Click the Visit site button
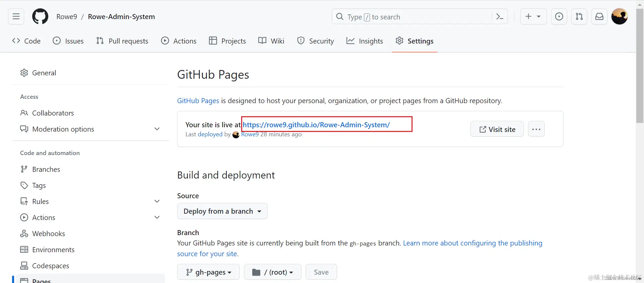This screenshot has height=283, width=644. click(x=497, y=129)
